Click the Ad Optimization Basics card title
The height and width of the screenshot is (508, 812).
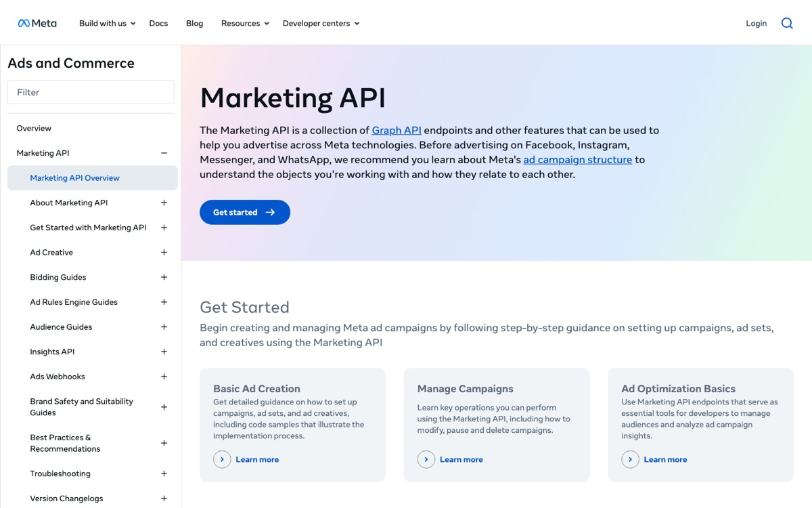click(679, 389)
